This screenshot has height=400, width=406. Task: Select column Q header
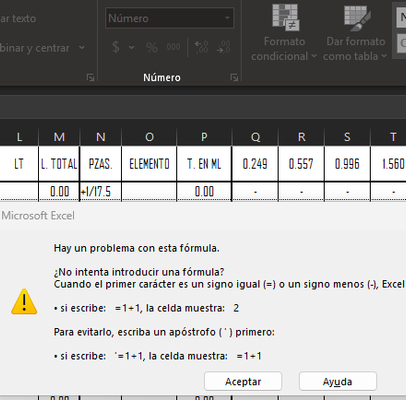(x=255, y=137)
